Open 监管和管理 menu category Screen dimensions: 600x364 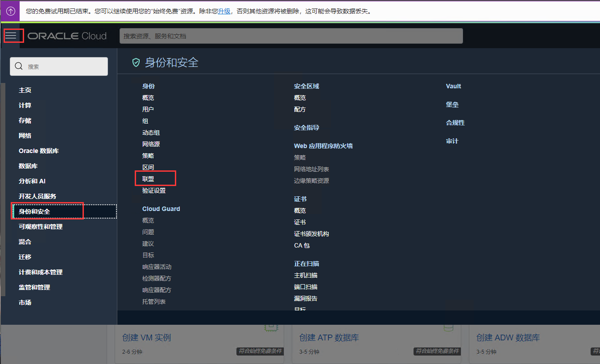click(34, 287)
